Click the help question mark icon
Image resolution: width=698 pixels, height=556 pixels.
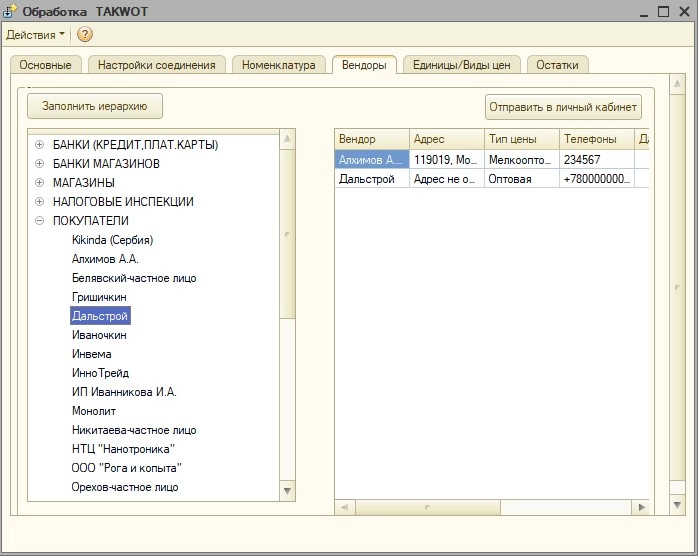tap(85, 35)
